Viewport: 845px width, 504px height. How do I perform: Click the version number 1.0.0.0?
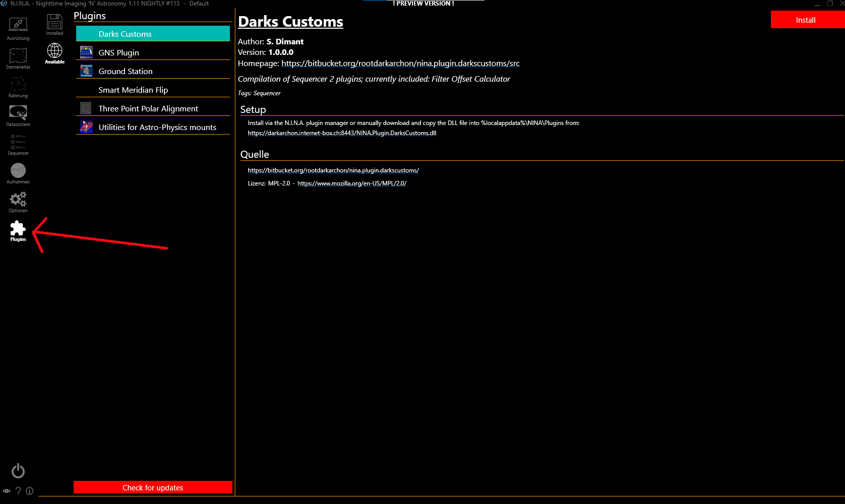281,52
